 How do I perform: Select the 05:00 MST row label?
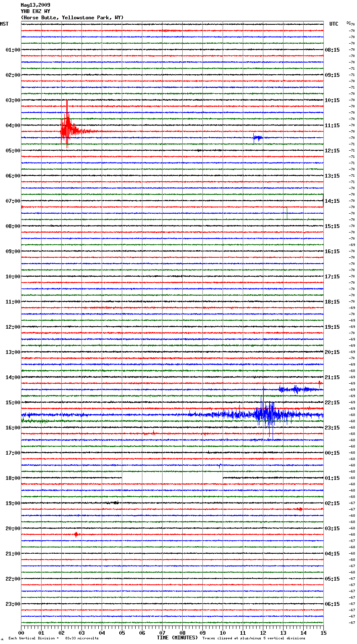pos(13,151)
